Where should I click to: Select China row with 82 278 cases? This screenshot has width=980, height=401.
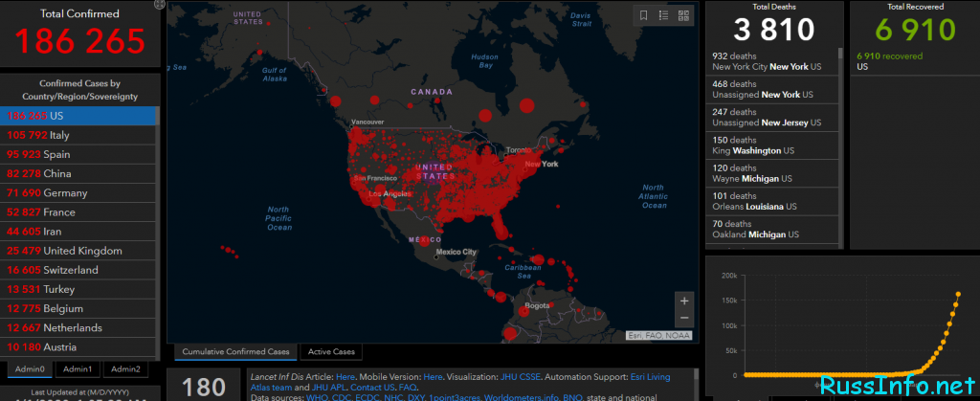(x=78, y=173)
